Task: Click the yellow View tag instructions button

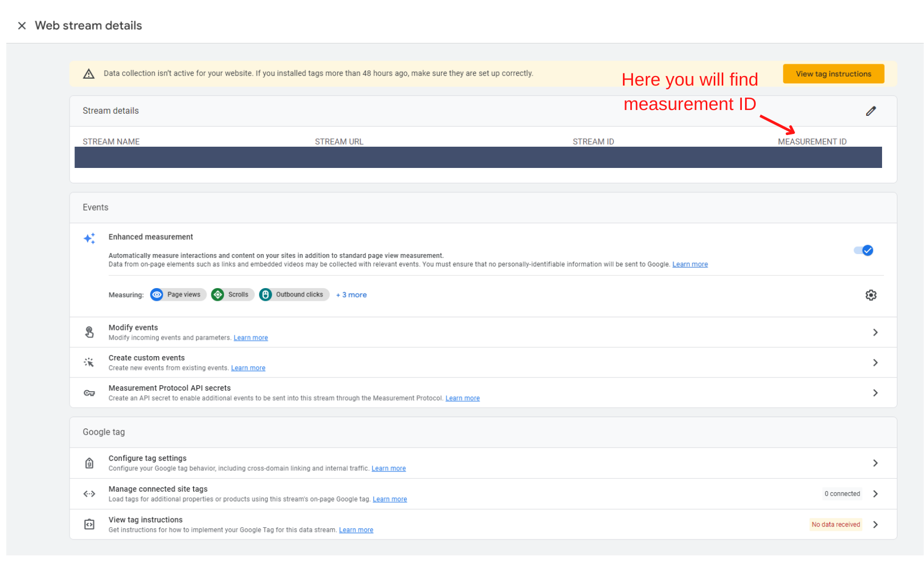Action: coord(833,74)
